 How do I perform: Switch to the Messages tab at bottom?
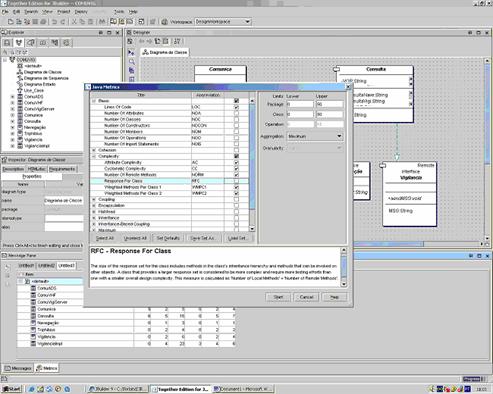[x=18, y=368]
